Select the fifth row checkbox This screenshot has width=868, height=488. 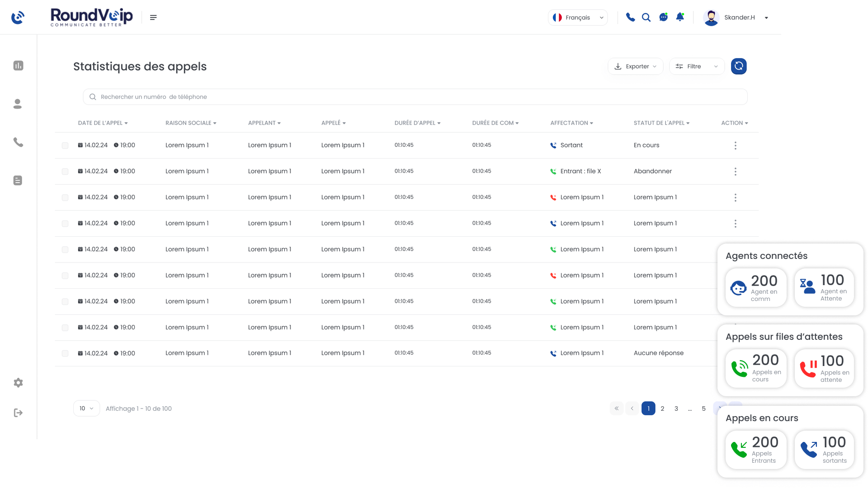[65, 249]
